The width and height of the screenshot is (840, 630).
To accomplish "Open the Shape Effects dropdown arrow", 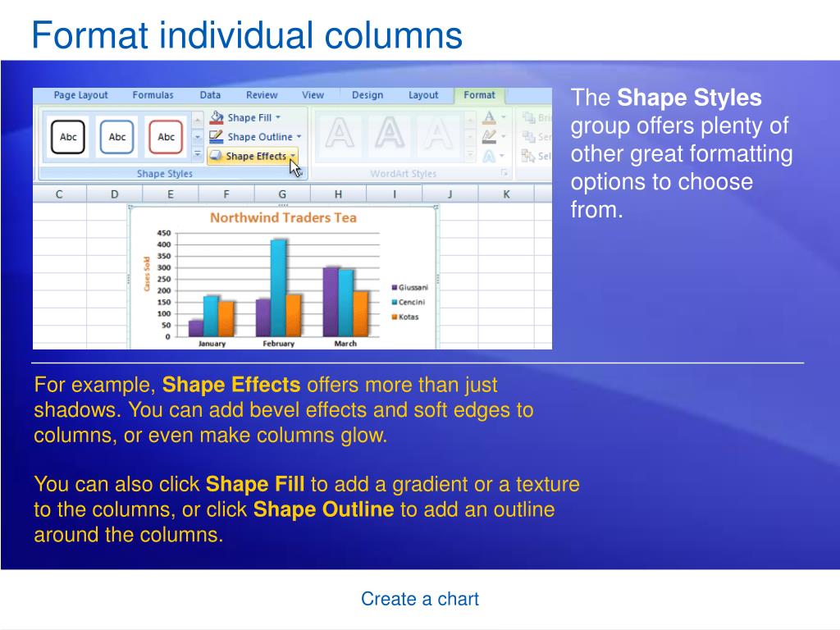I will click(x=293, y=156).
